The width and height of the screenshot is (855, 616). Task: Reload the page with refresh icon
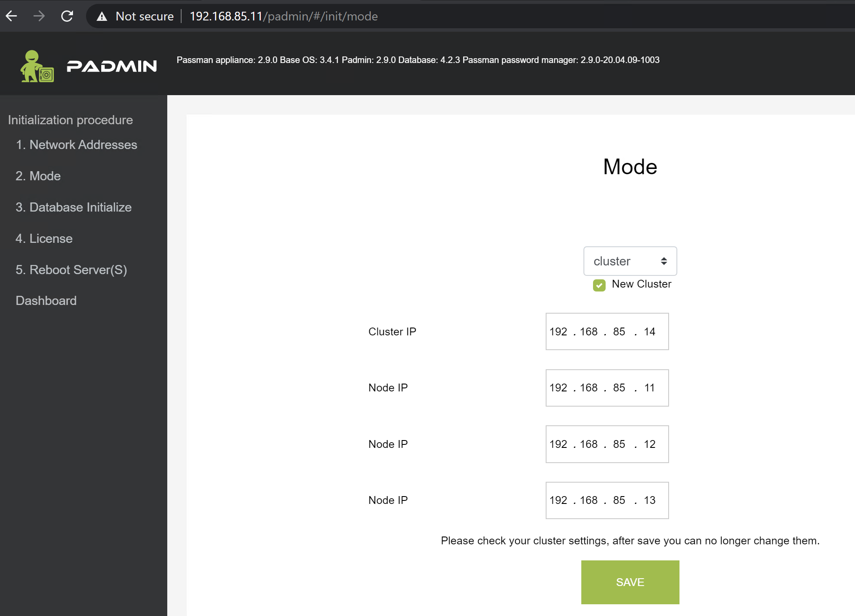(x=67, y=16)
